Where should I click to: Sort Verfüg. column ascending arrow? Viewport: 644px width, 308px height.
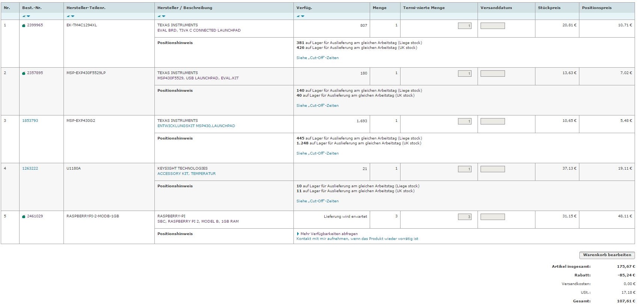coord(298,16)
